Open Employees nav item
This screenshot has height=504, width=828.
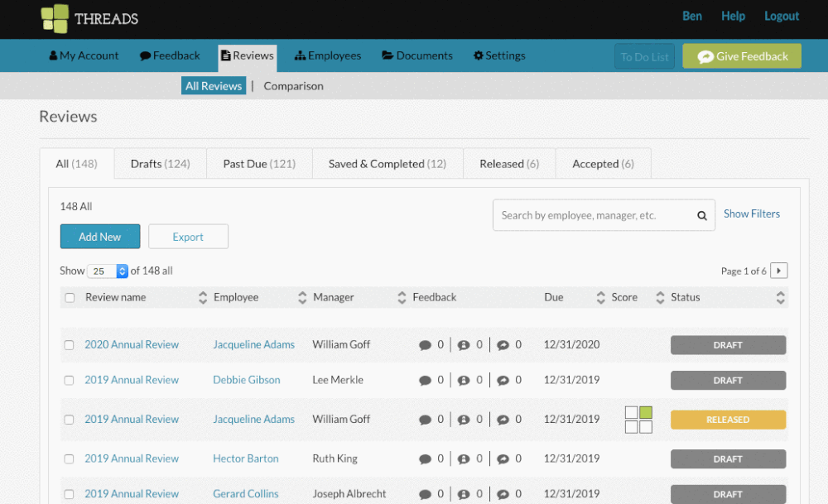[328, 55]
